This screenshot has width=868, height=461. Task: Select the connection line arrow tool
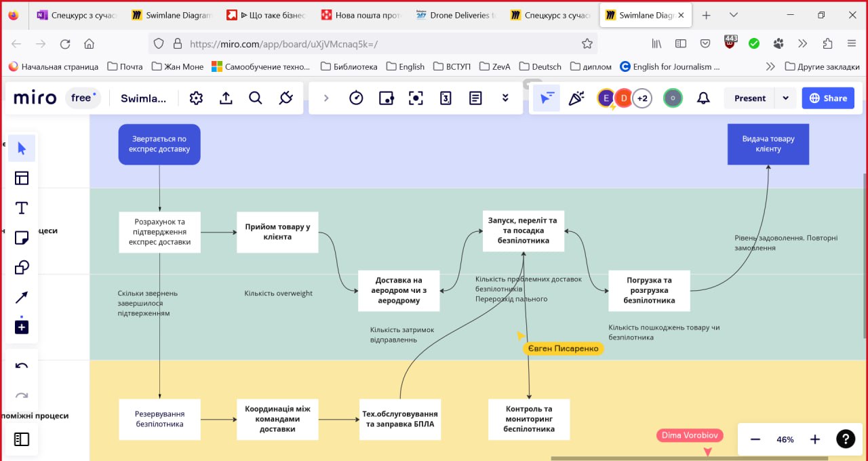[22, 298]
